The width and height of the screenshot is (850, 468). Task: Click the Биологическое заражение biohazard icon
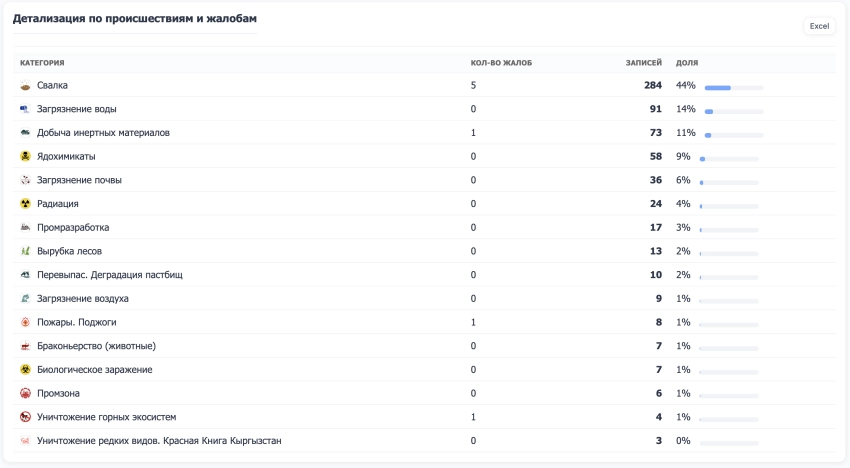(x=25, y=370)
